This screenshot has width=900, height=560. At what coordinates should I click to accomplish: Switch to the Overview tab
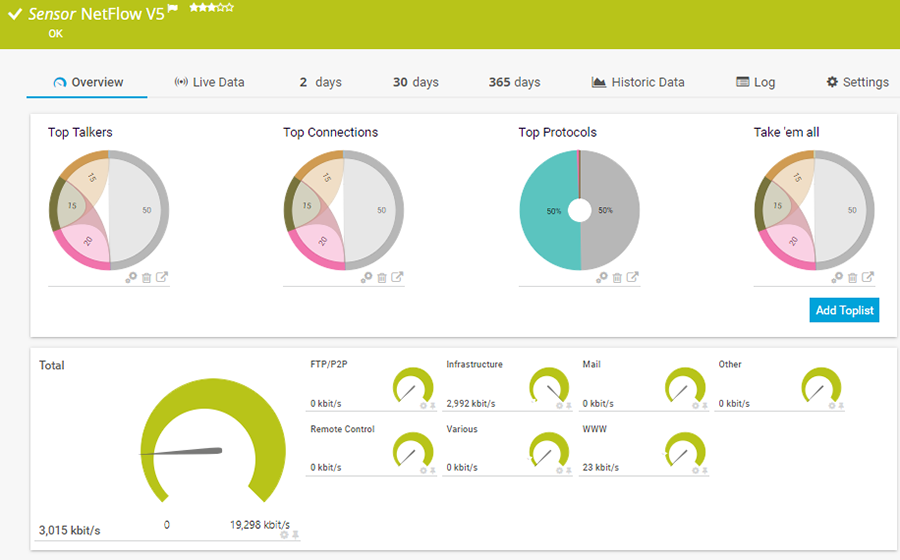[88, 82]
